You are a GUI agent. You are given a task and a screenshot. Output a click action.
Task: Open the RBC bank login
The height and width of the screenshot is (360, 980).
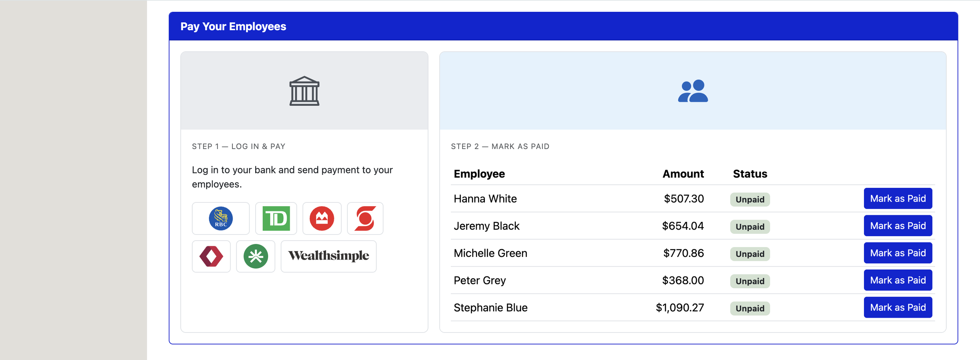click(221, 218)
